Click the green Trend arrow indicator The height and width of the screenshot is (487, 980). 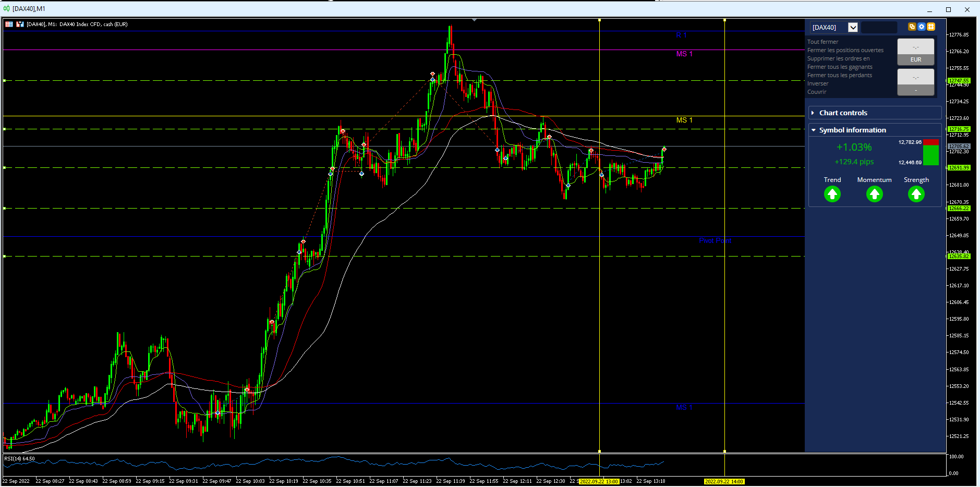832,194
